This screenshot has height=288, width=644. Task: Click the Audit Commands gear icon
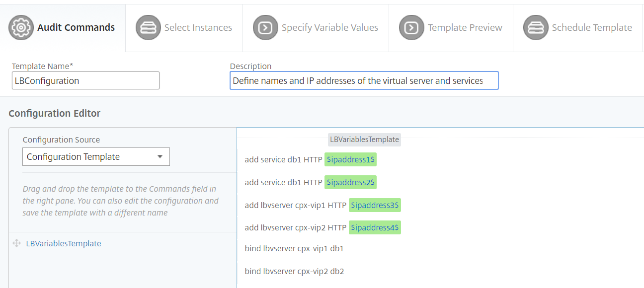point(21,28)
